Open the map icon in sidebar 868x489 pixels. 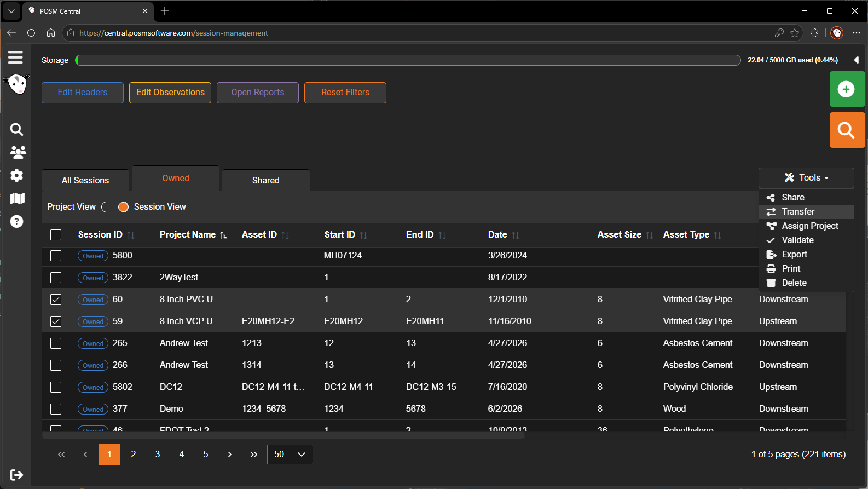coord(18,198)
